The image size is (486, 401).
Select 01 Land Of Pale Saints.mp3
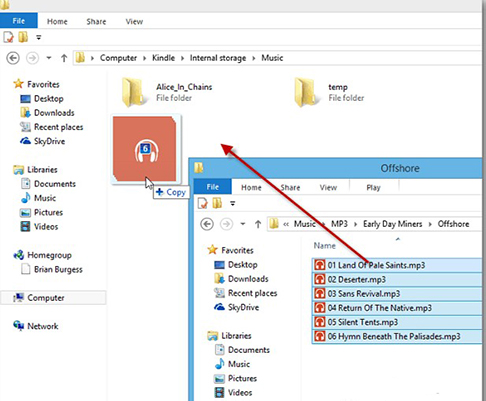click(397, 265)
